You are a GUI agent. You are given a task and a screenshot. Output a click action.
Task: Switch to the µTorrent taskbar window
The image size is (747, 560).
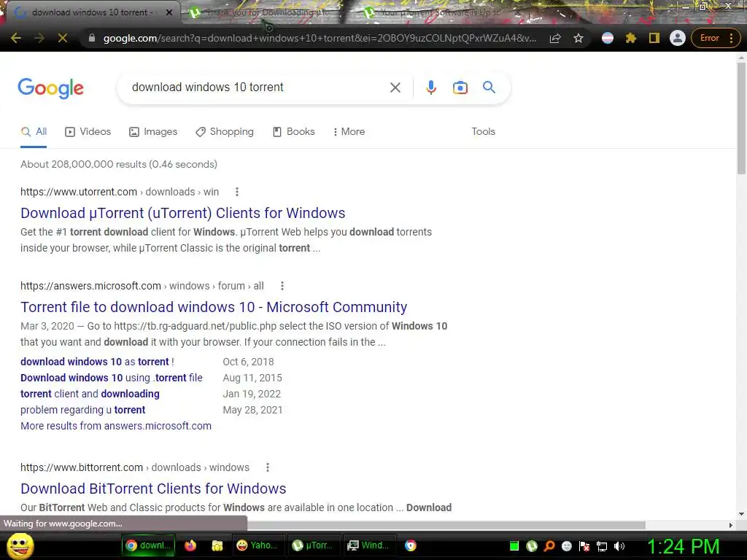tap(313, 545)
